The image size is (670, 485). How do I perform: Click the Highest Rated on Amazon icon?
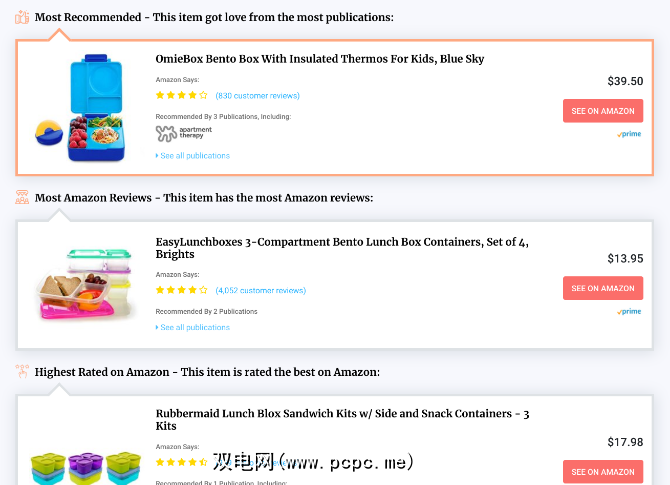tap(22, 371)
